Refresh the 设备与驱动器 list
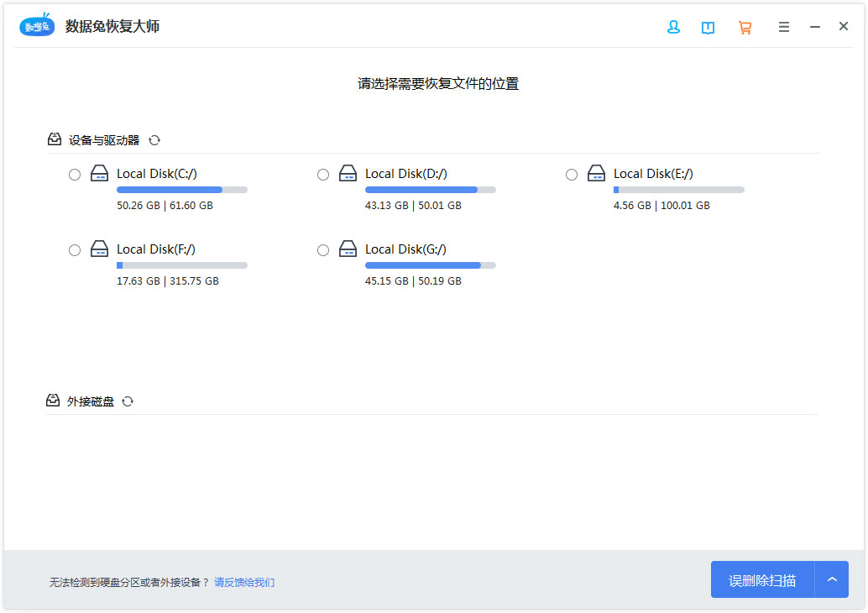 tap(154, 140)
